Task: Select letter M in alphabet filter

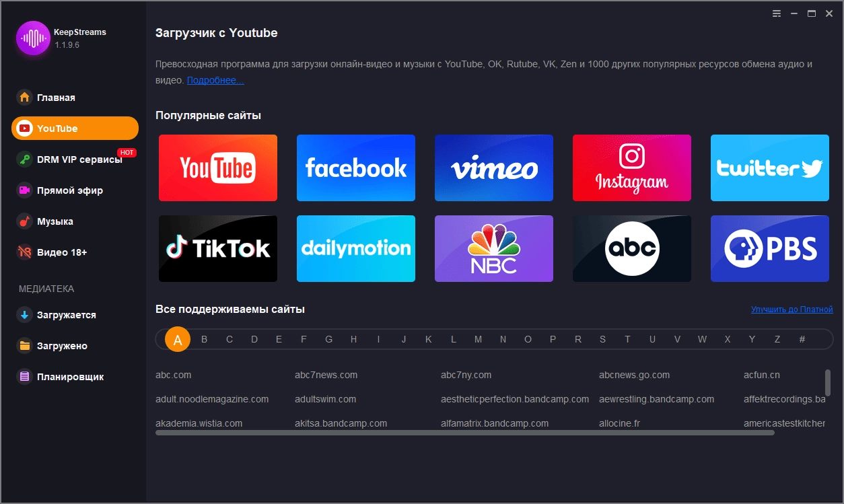Action: point(478,340)
